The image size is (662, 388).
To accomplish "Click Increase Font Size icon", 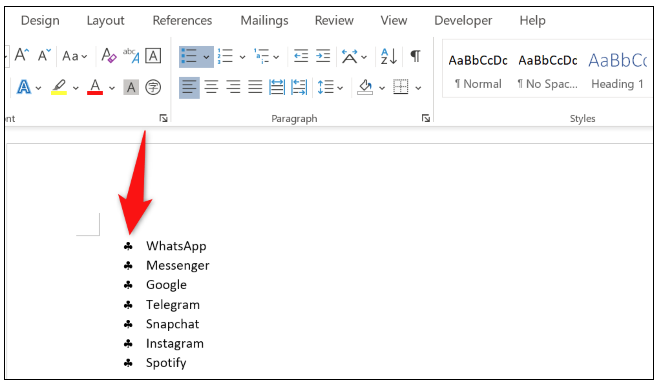I will (x=22, y=55).
